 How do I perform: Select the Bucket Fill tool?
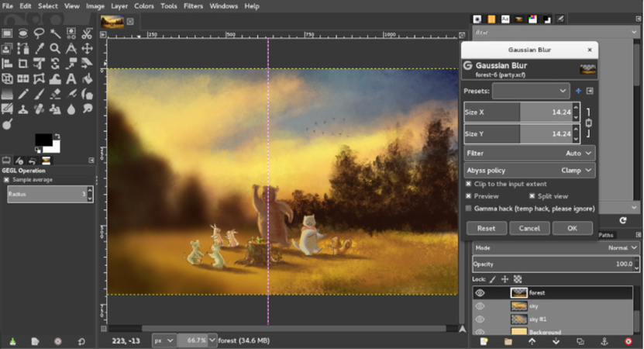coord(87,78)
